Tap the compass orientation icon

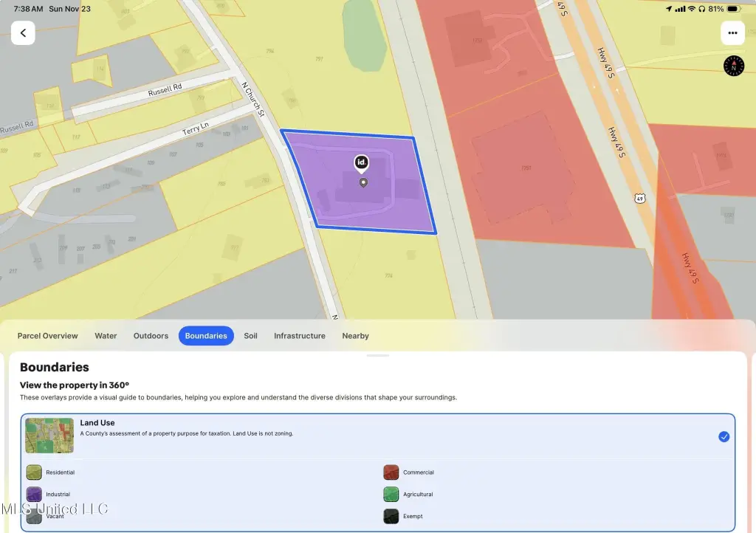pyautogui.click(x=733, y=66)
